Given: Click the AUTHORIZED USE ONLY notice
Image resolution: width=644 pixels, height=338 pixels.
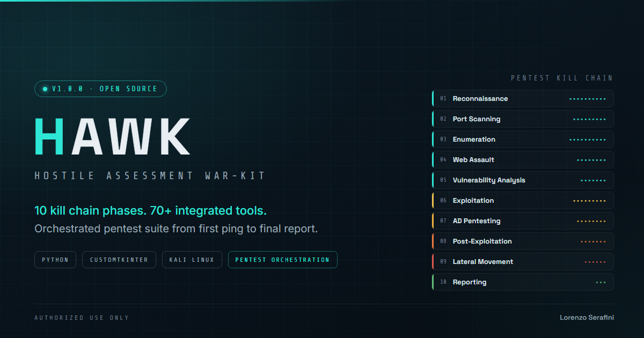Looking at the screenshot, I should (82, 318).
